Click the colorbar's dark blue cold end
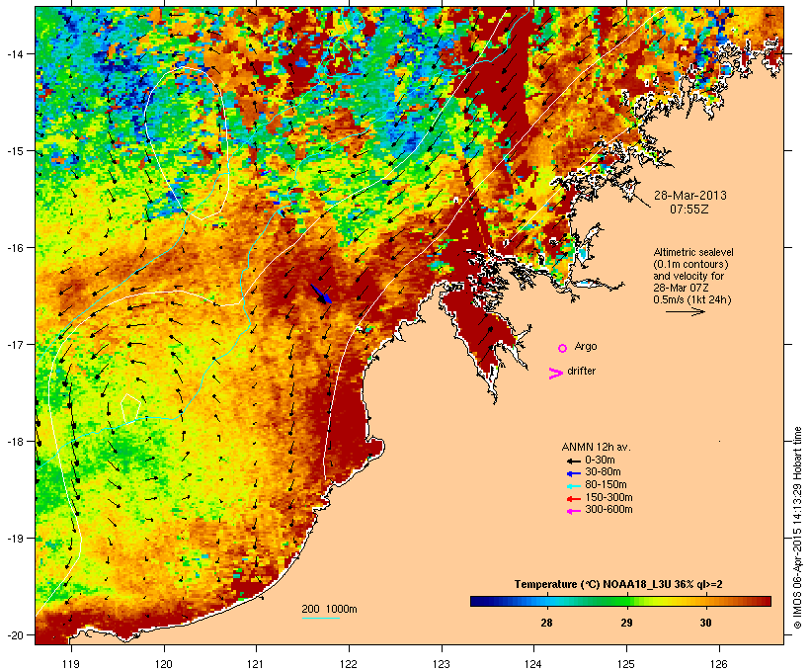This screenshot has height=672, width=810. [478, 601]
